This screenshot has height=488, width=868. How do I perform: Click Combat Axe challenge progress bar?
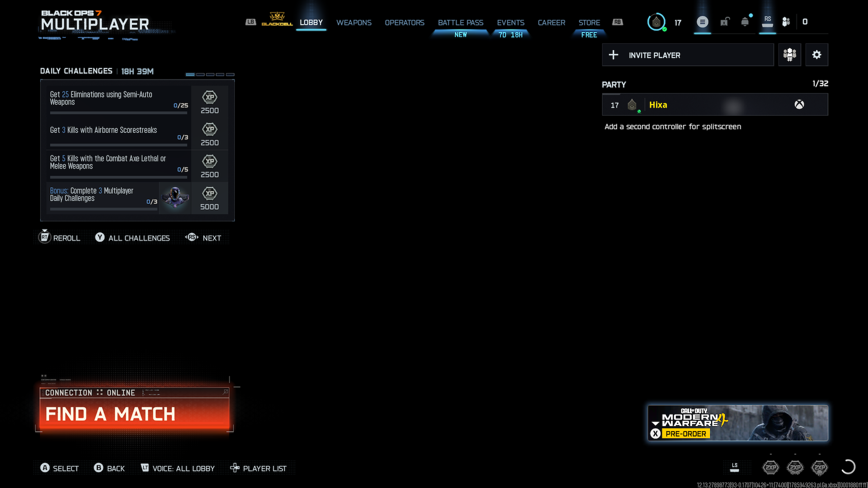click(118, 177)
